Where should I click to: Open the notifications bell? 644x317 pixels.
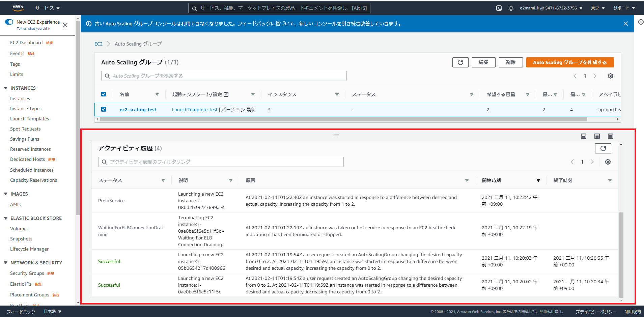pos(511,8)
